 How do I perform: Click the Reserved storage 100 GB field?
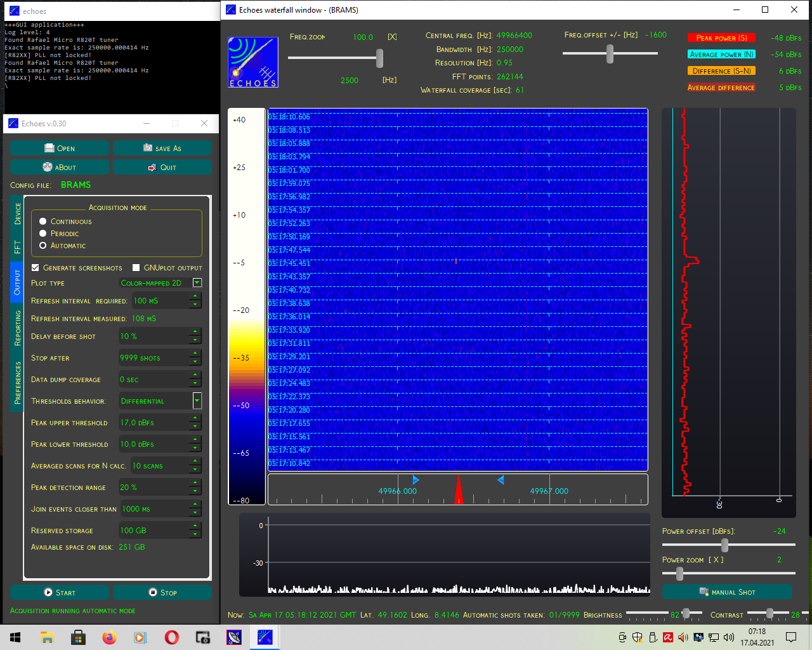click(x=160, y=531)
